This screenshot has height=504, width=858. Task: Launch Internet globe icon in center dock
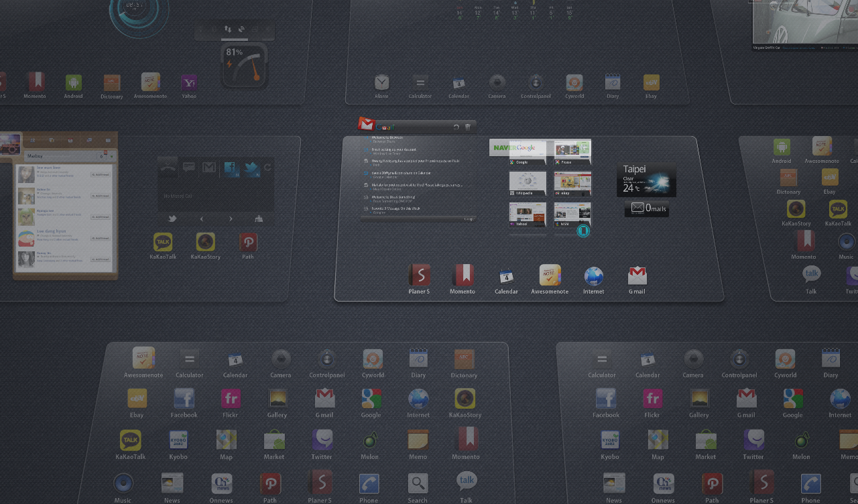[593, 275]
